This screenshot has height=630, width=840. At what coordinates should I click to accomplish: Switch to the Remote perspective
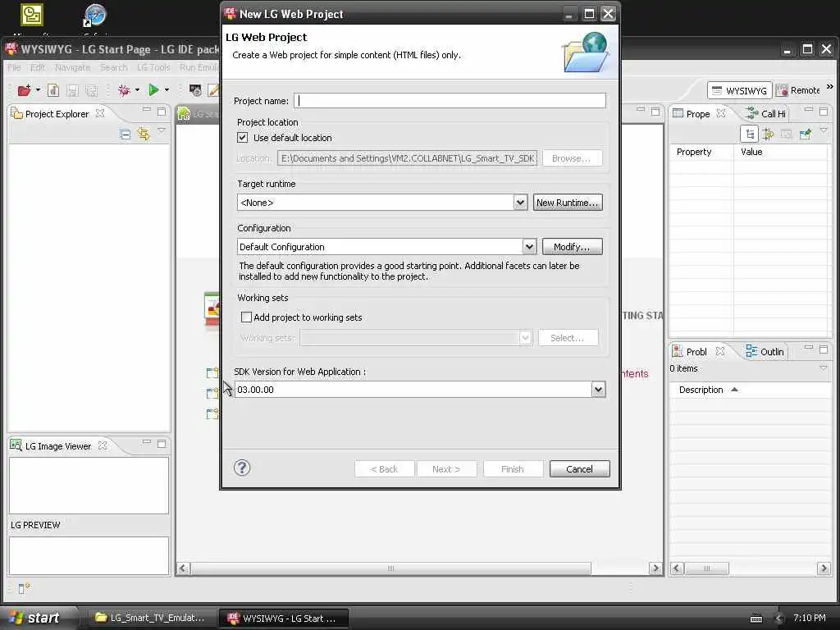(x=798, y=90)
